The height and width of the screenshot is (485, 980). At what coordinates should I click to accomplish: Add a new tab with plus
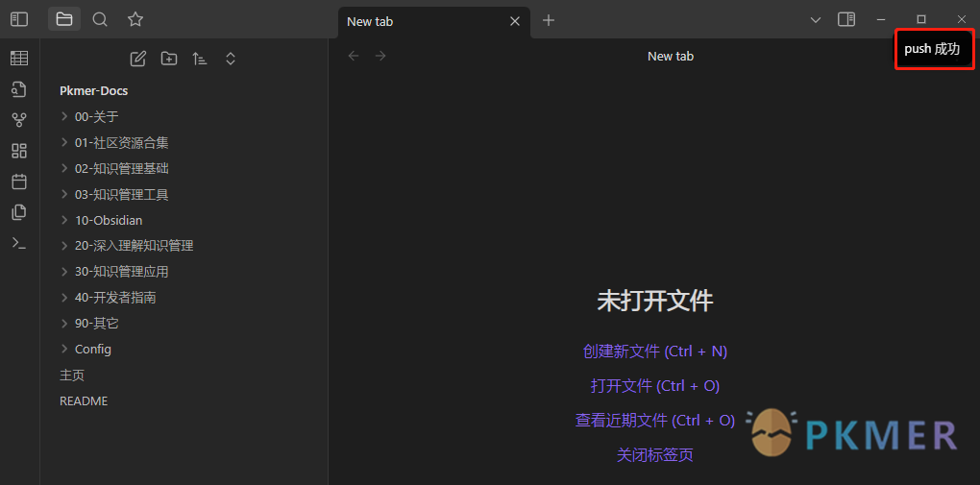click(x=548, y=20)
